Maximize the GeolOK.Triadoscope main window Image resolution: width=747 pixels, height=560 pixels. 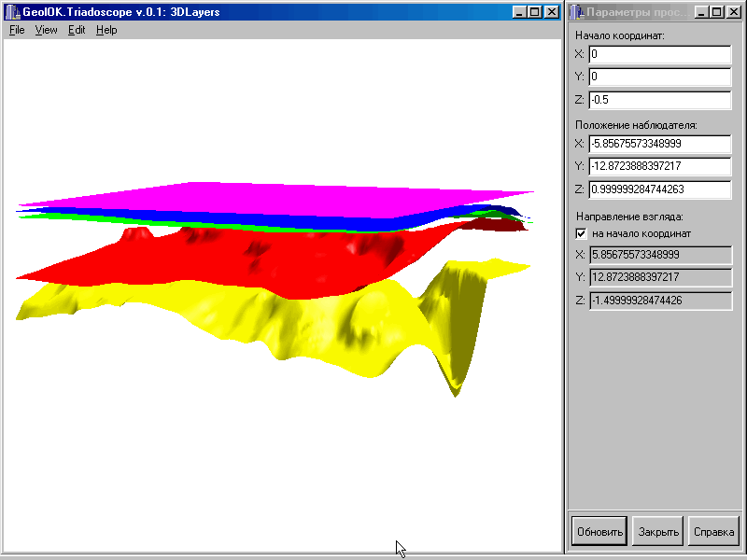(x=535, y=12)
